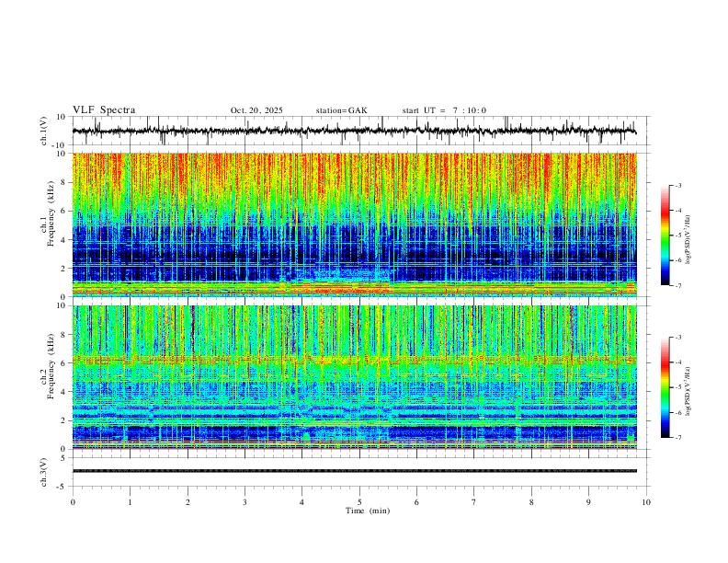Click the ch.2 log(PSD) color bar title
This screenshot has height=563, width=728.
[688, 391]
